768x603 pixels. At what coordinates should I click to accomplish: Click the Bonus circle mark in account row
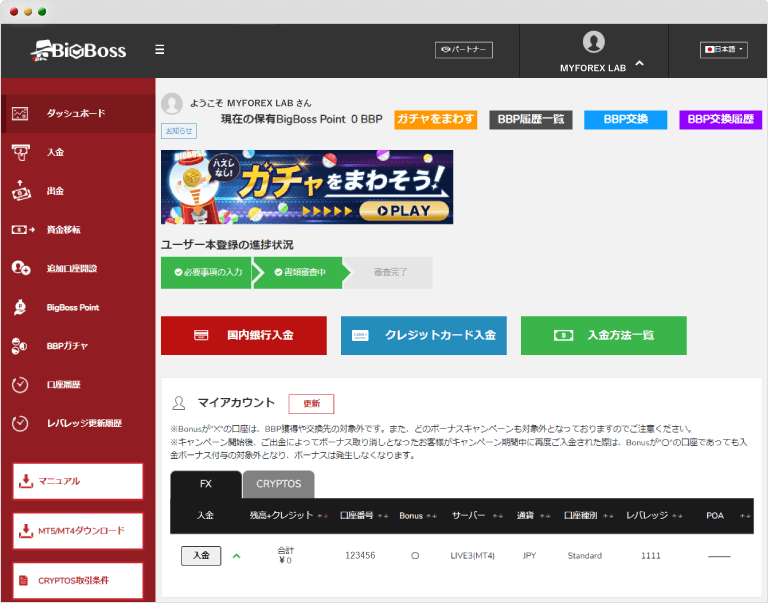(415, 556)
